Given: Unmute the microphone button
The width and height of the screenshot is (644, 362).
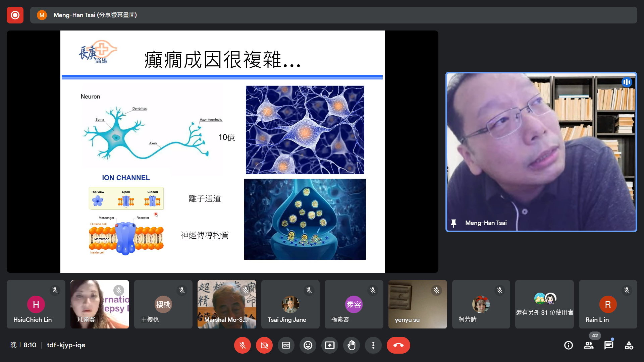Looking at the screenshot, I should pyautogui.click(x=243, y=345).
